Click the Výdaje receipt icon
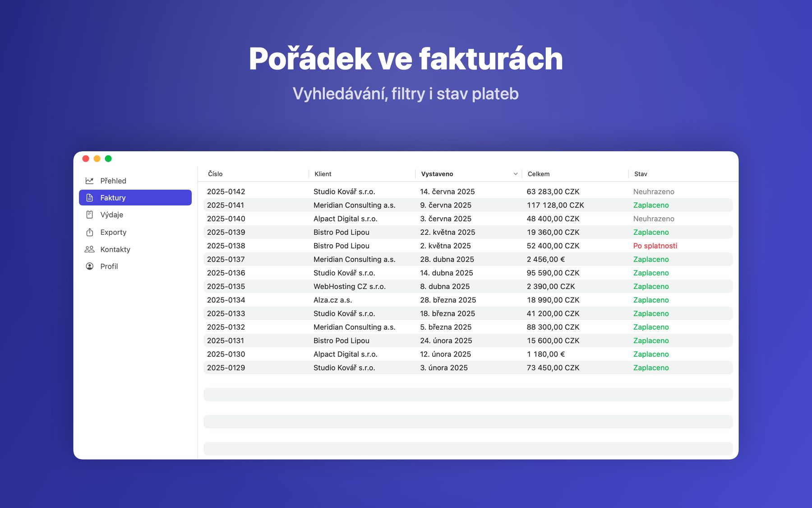 (89, 215)
